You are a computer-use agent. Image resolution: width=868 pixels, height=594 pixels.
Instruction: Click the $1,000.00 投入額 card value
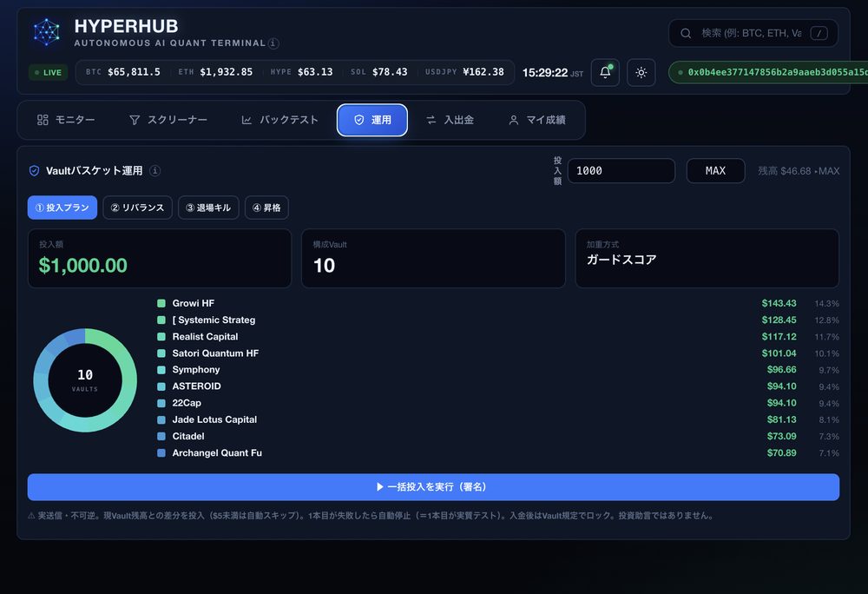pyautogui.click(x=83, y=266)
